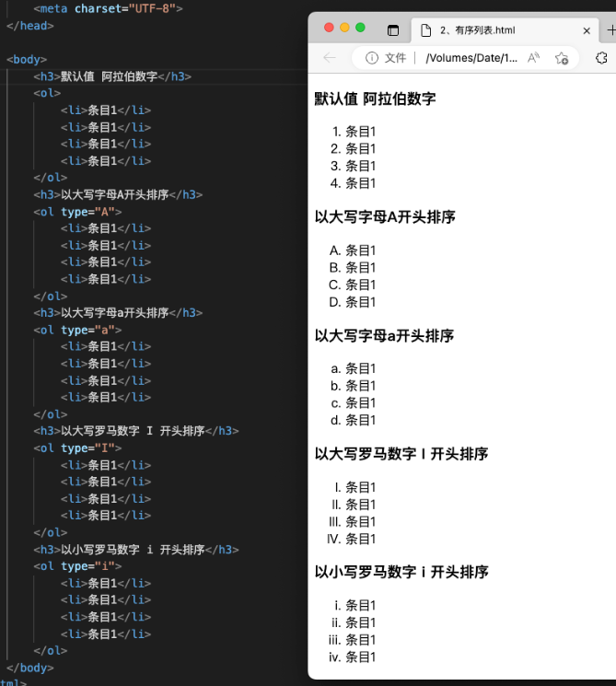Click the browser back arrow

coord(330,58)
